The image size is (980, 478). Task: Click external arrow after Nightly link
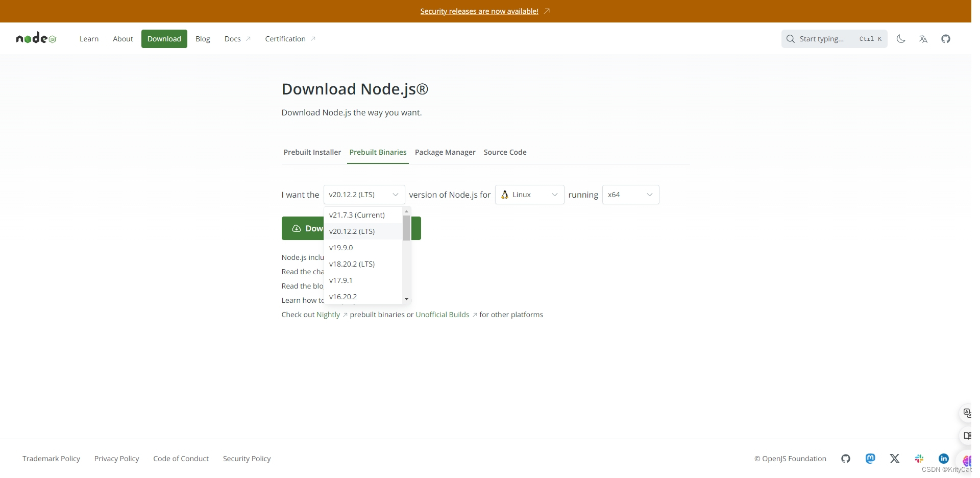pyautogui.click(x=345, y=315)
